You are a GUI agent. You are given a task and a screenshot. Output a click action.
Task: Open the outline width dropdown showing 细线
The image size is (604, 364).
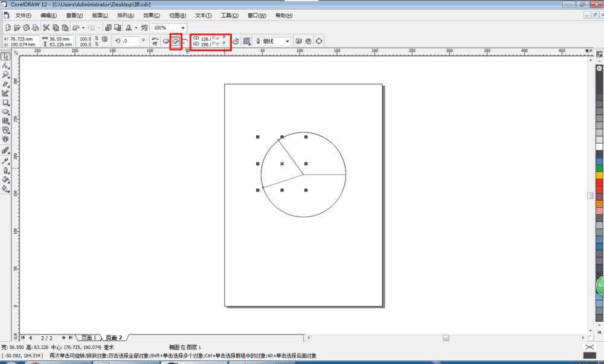point(288,40)
